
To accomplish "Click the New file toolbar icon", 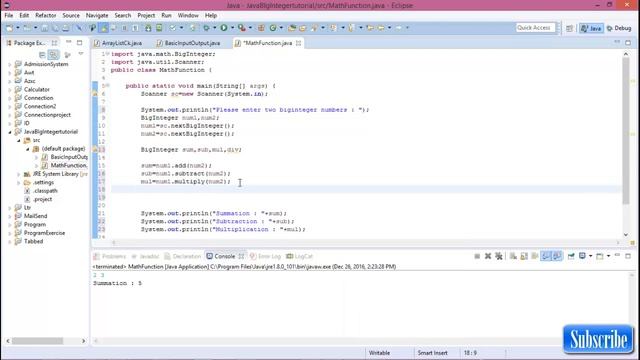I will click(x=9, y=28).
